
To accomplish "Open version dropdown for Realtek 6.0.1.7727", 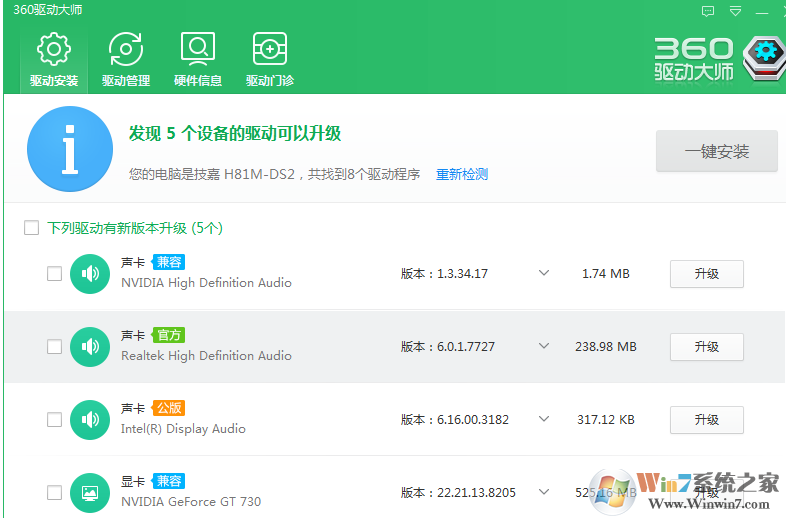I will tap(544, 346).
